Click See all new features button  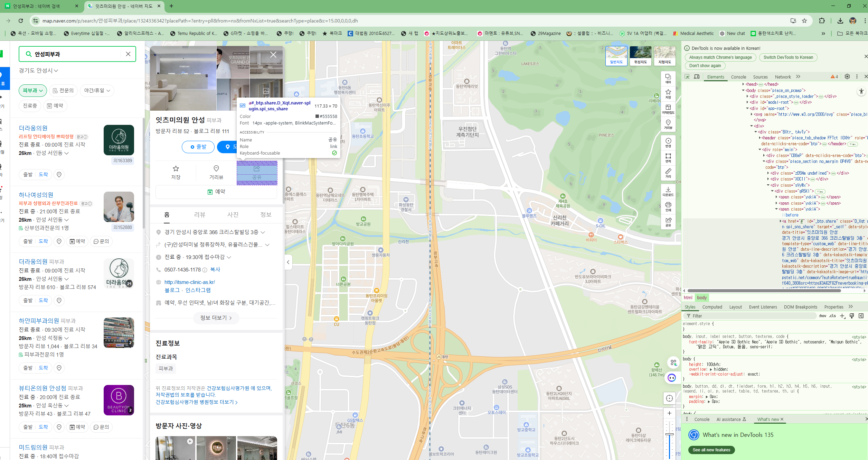pos(711,450)
